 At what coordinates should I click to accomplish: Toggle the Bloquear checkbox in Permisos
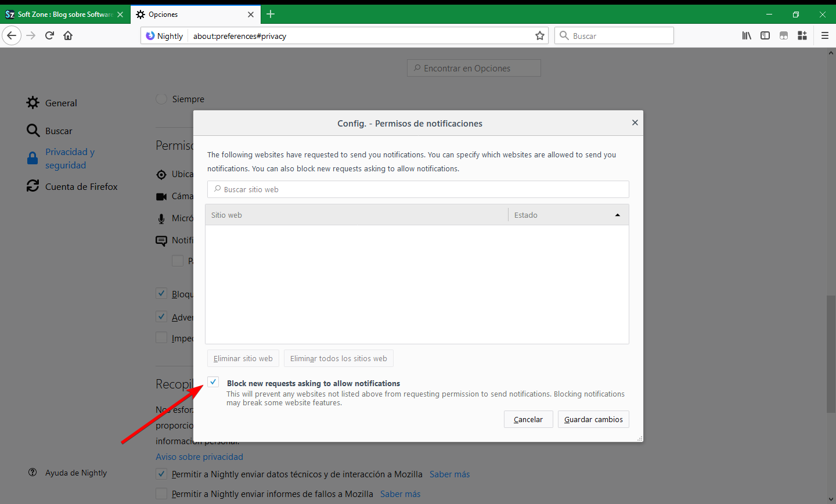pyautogui.click(x=161, y=294)
